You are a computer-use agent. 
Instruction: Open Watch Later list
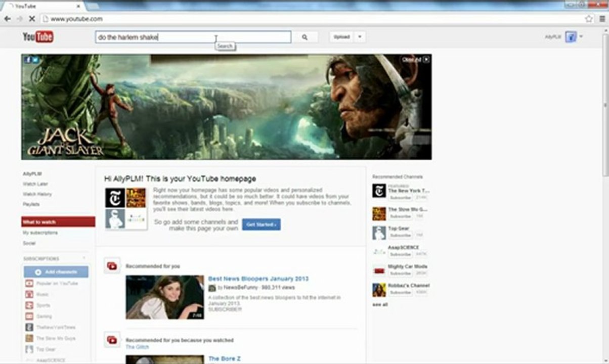pos(35,184)
